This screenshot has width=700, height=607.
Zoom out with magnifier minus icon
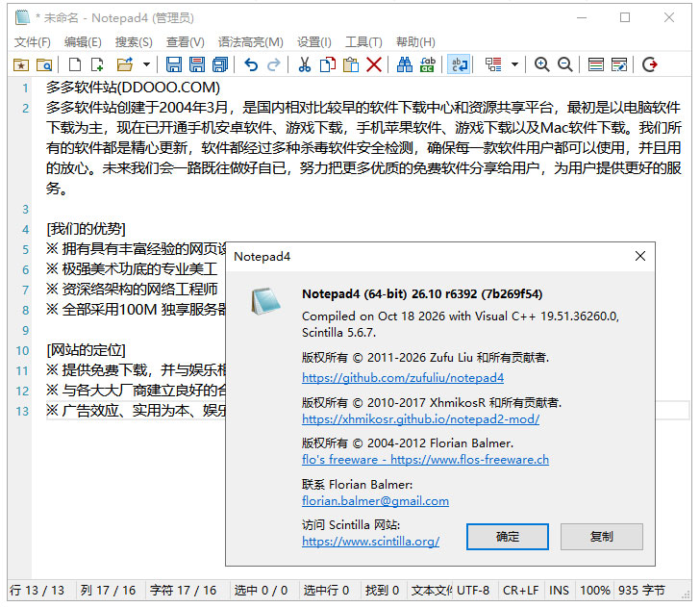click(x=565, y=64)
